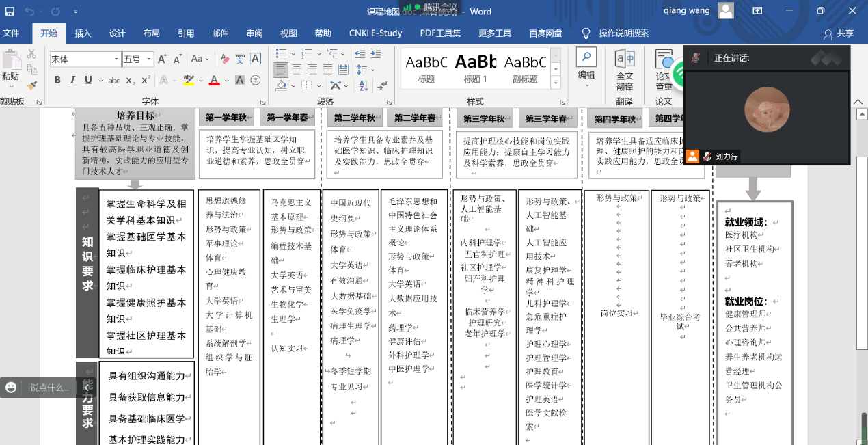Click the phonetic guide (wén) icon
The image size is (868, 445).
point(239,59)
